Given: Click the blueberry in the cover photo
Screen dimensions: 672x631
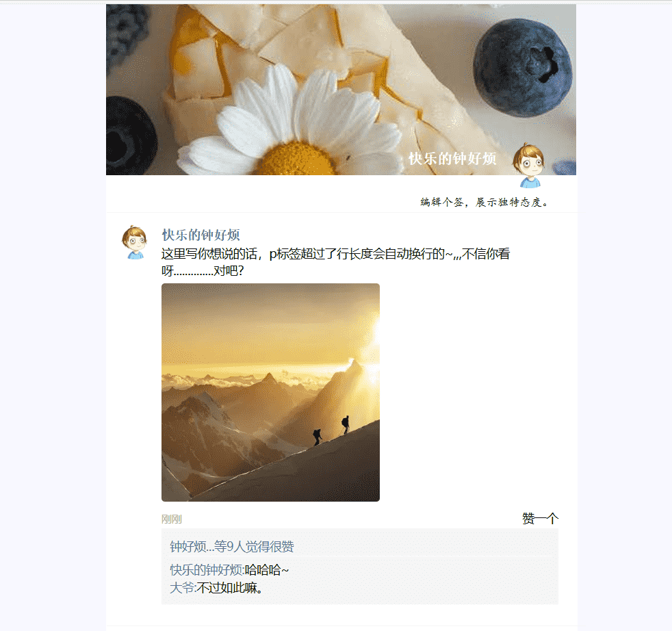Looking at the screenshot, I should click(523, 68).
